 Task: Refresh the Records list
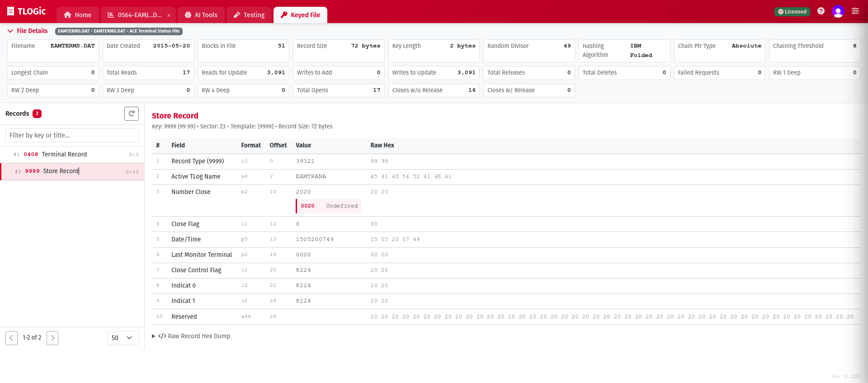coord(132,113)
